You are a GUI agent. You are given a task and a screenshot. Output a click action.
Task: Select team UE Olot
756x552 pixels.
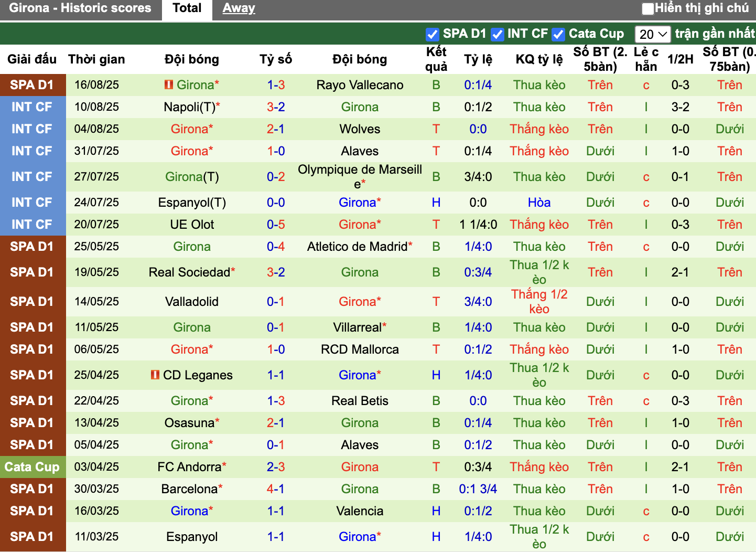pyautogui.click(x=192, y=225)
